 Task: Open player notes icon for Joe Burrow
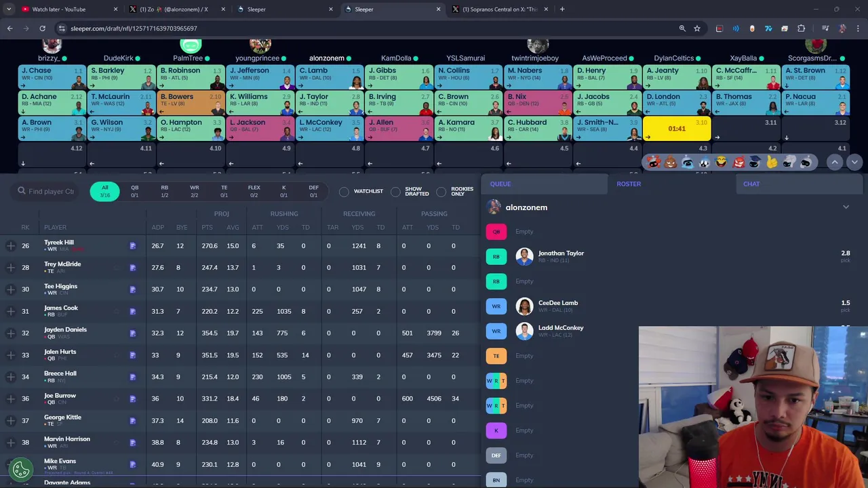click(133, 399)
